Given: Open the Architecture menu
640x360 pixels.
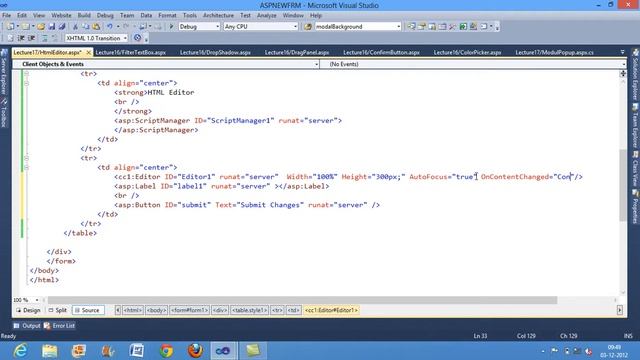Looking at the screenshot, I should [x=218, y=16].
